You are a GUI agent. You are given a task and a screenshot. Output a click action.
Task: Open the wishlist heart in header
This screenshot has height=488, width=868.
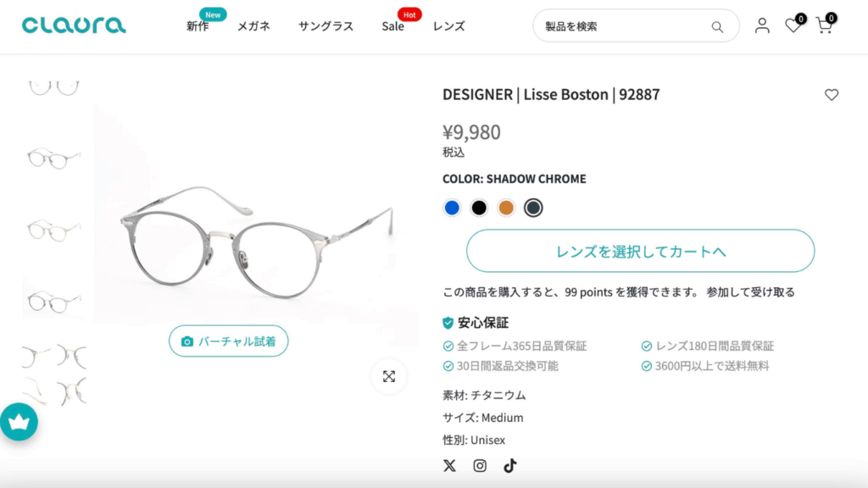pyautogui.click(x=793, y=25)
